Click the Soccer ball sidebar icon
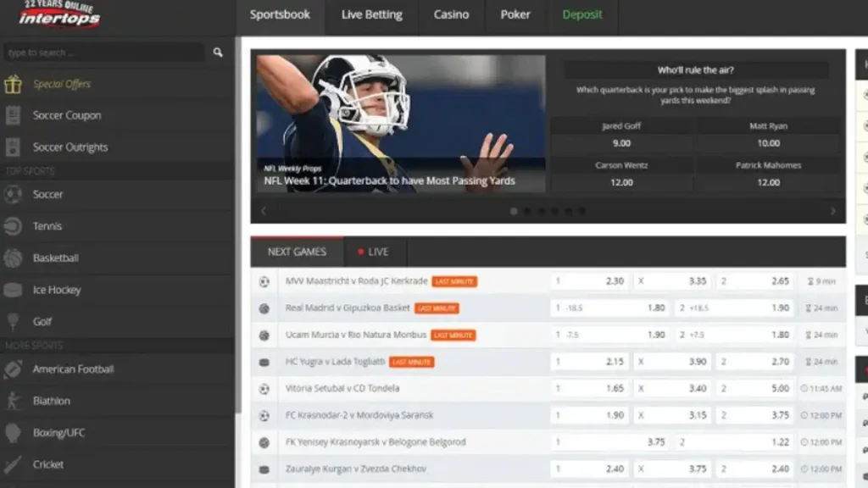The image size is (868, 488). [13, 194]
